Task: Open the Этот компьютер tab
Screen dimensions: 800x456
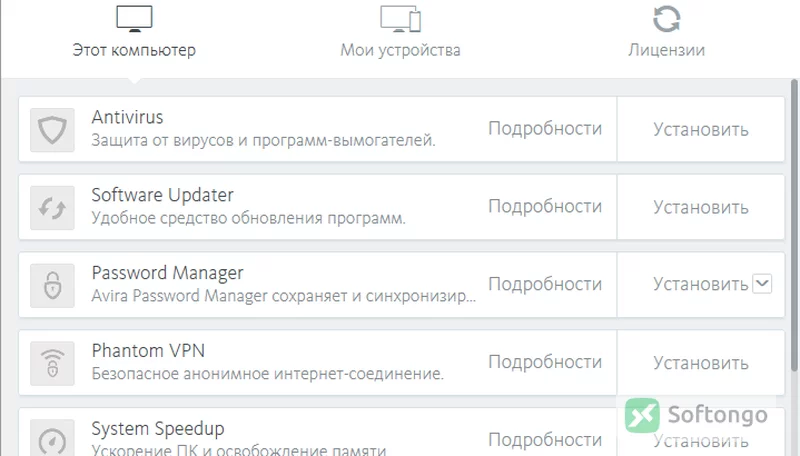Action: point(134,50)
